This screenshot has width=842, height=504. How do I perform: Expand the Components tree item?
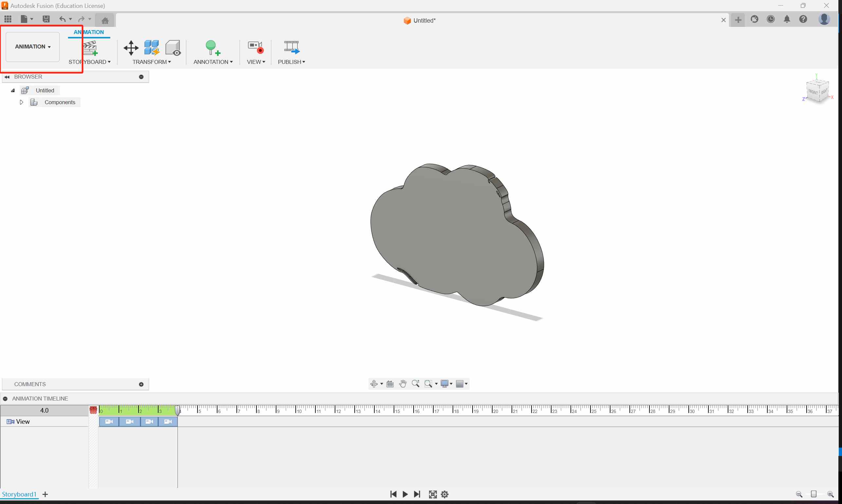[x=21, y=102]
